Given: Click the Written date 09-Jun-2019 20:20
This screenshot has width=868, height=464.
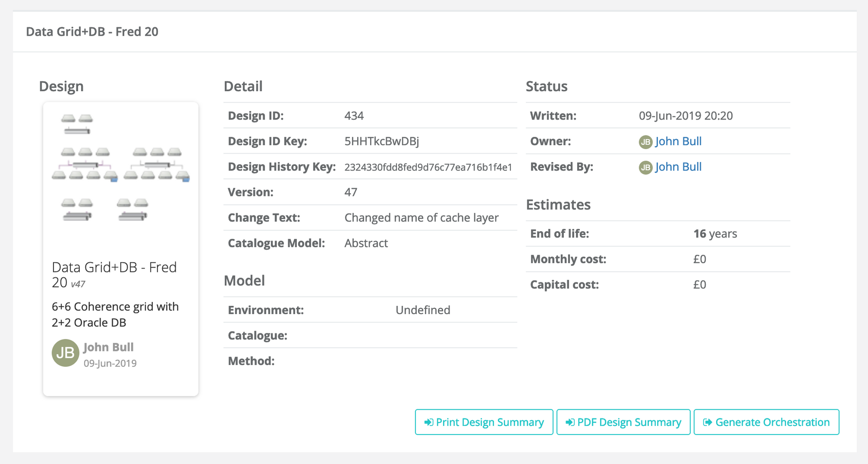Looking at the screenshot, I should [x=685, y=116].
